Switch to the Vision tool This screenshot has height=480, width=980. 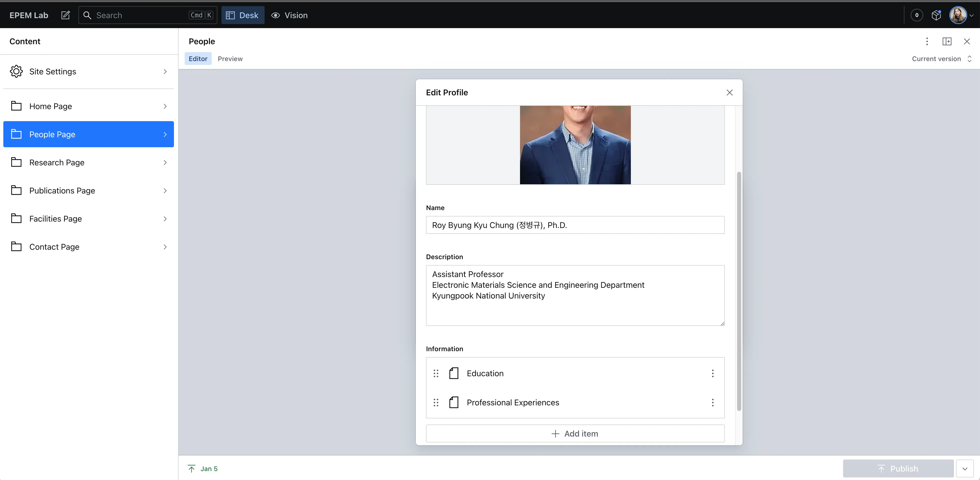coord(290,15)
